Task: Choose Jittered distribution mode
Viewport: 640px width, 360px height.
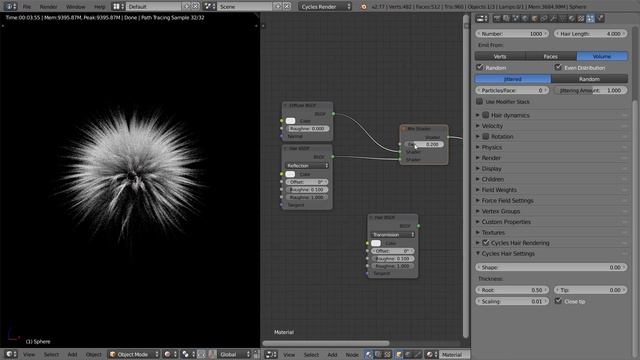Action: (x=513, y=79)
